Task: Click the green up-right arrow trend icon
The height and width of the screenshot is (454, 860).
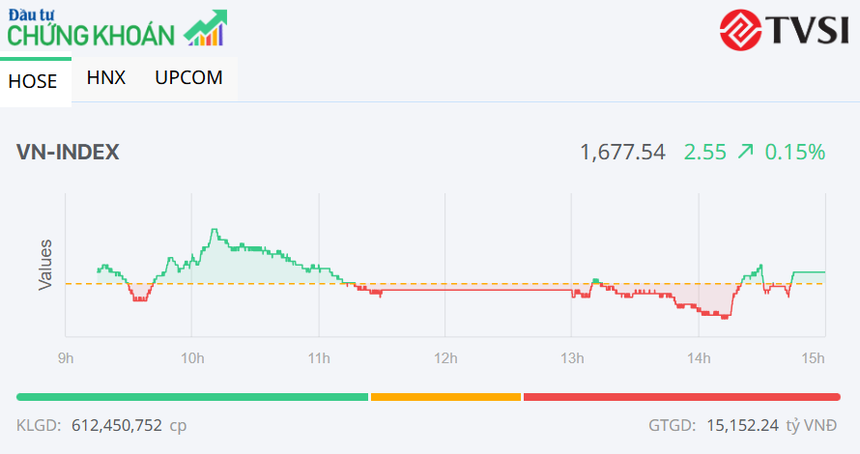Action: 745,152
